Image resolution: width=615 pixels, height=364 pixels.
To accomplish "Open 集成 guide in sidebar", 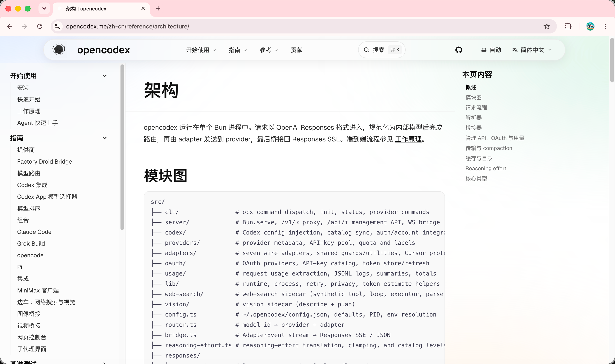I will tap(23, 279).
